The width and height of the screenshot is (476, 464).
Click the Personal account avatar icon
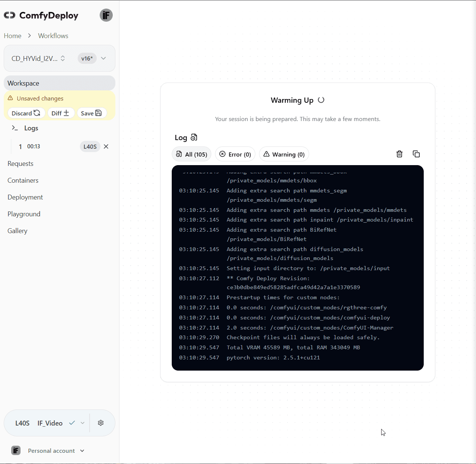pos(16,451)
